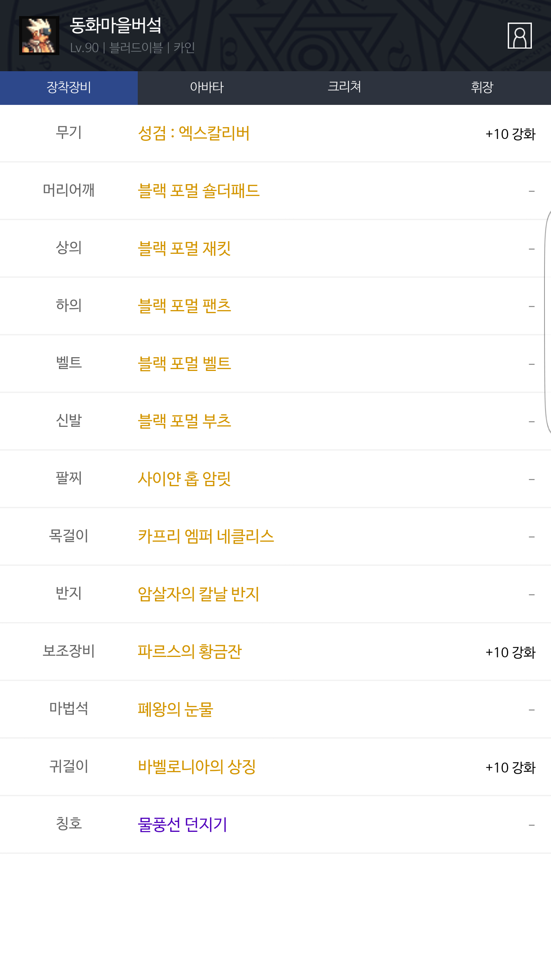The width and height of the screenshot is (551, 980).
Task: Click the 바벨로니아의 상징 earring
Action: pyautogui.click(x=197, y=767)
